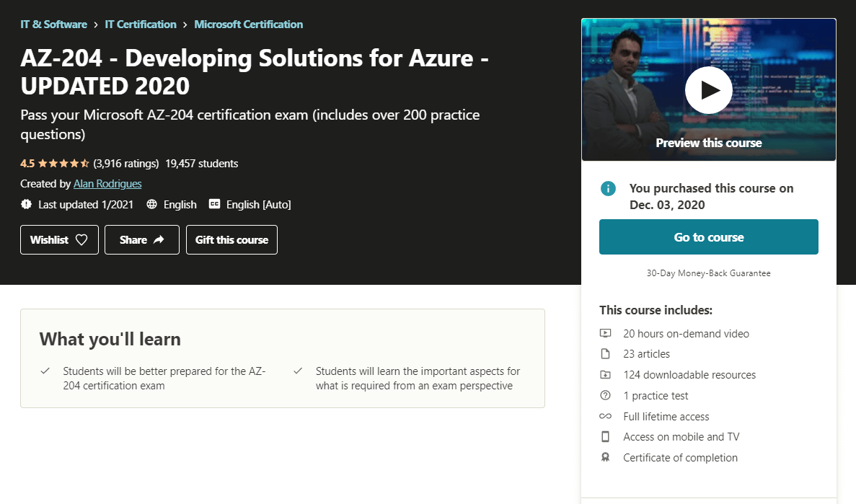Viewport: 856px width, 504px height.
Task: Click Access on mobile and TV text
Action: pos(681,437)
